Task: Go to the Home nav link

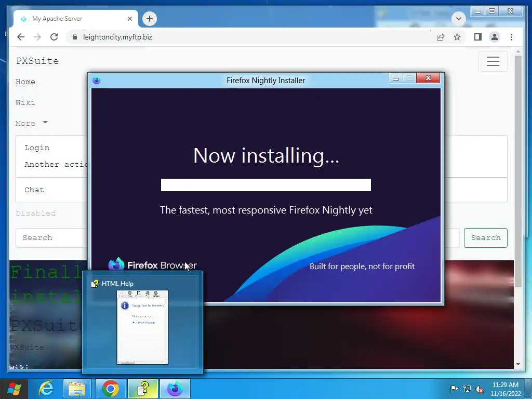Action: tap(25, 82)
